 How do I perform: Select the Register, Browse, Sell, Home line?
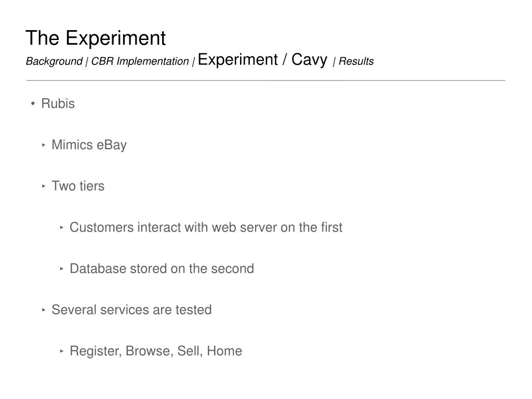coord(156,351)
